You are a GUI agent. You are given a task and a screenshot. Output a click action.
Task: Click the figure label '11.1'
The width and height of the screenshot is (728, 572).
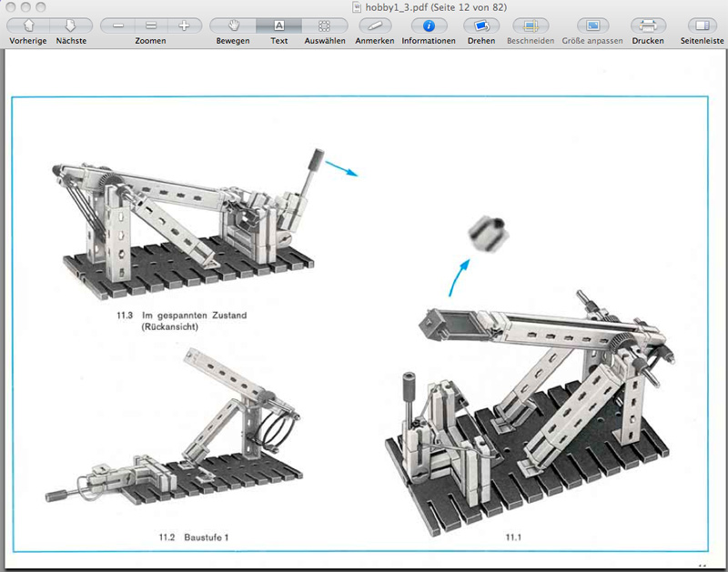513,537
